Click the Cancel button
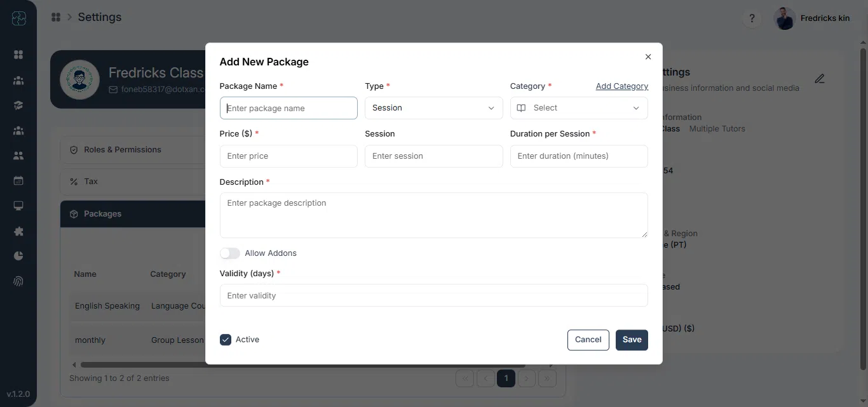Viewport: 868px width, 407px height. (588, 340)
